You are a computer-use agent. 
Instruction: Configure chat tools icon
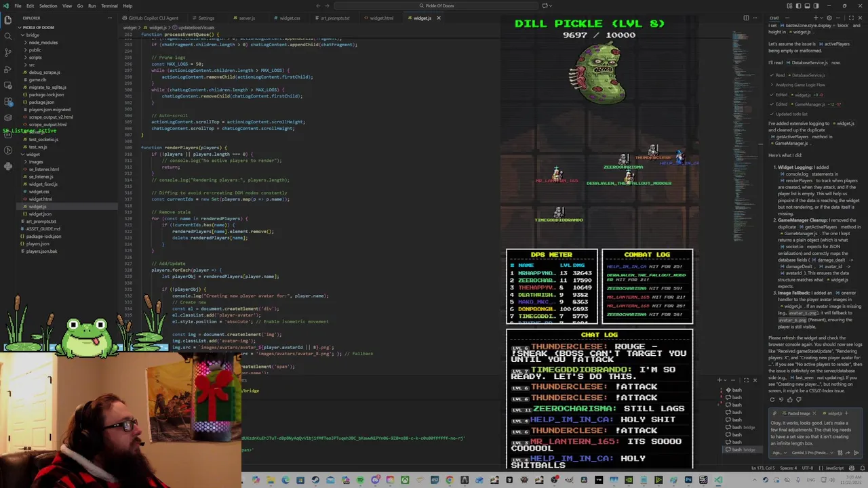(840, 453)
